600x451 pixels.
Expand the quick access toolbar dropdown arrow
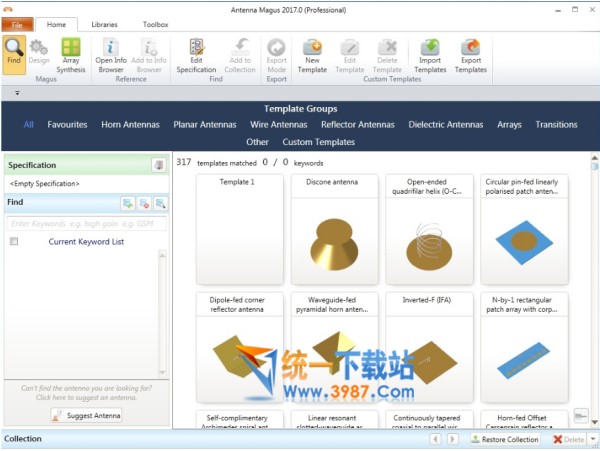pyautogui.click(x=17, y=93)
